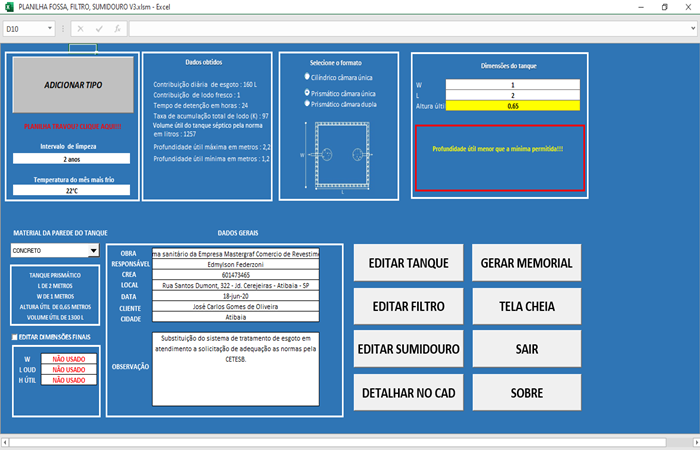The width and height of the screenshot is (700, 450).
Task: Enable the Editar Dimensões Finais checkbox
Action: click(15, 336)
